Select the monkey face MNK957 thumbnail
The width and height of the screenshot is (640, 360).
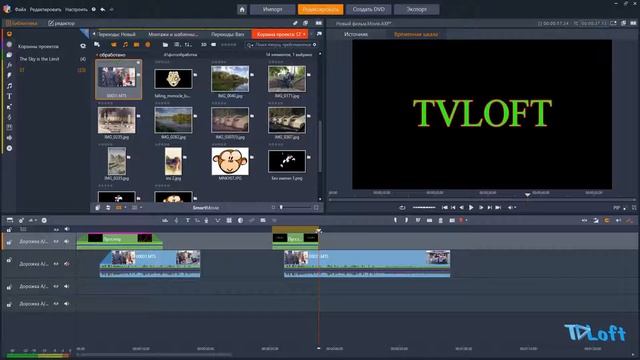pos(230,161)
